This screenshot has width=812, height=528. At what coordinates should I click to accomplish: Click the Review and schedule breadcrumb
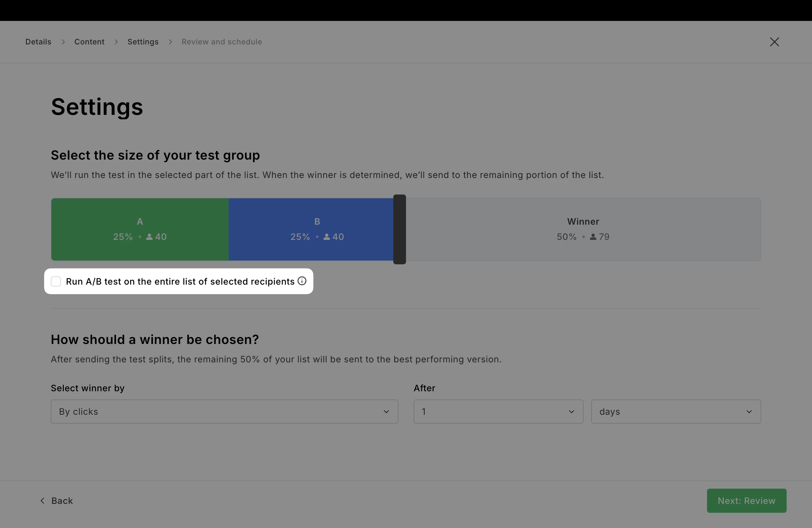click(221, 42)
